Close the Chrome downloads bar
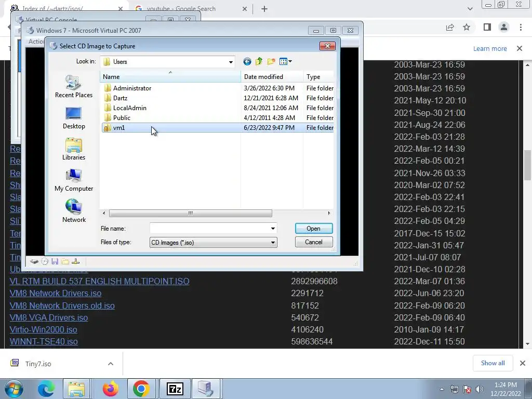The width and height of the screenshot is (532, 399). click(523, 363)
